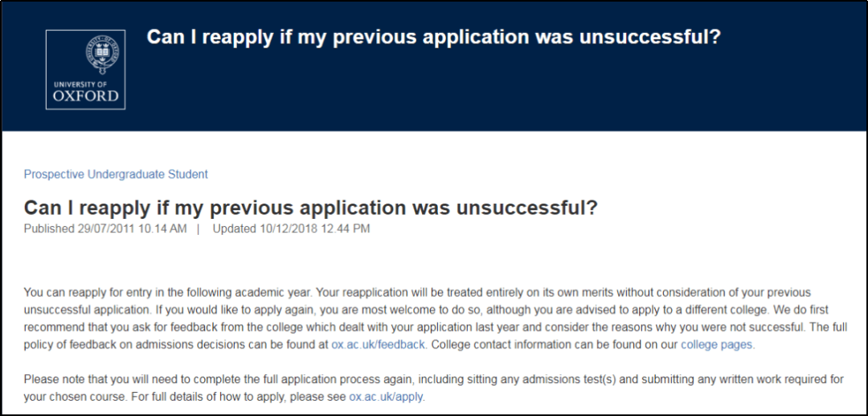Open the Prospective Undergraduate Student breadcrumb

pos(116,175)
